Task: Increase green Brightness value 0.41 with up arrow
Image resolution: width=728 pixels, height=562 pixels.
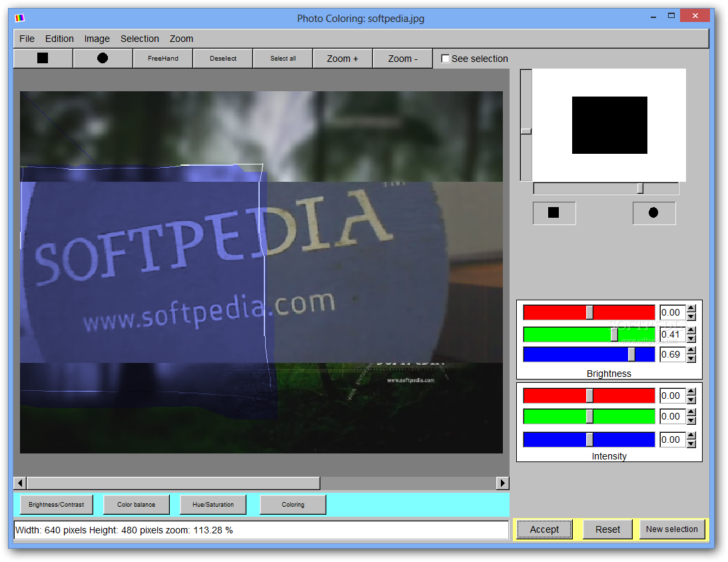Action: point(691,330)
